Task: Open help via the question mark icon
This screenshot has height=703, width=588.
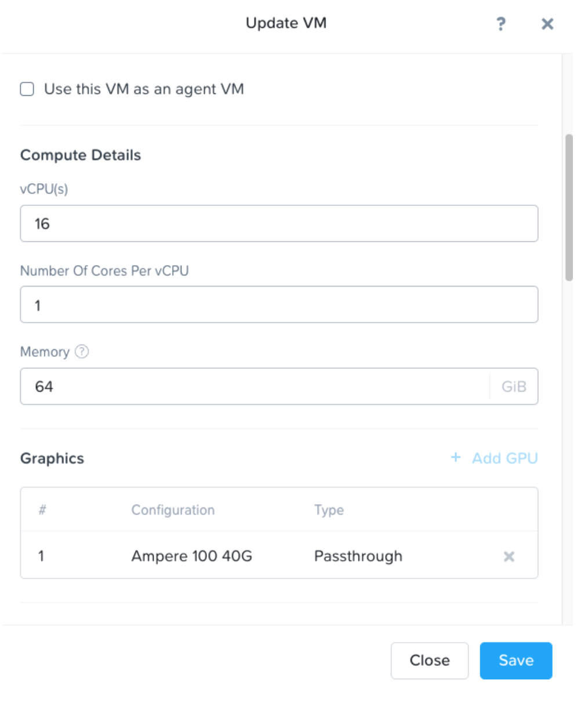Action: tap(500, 24)
